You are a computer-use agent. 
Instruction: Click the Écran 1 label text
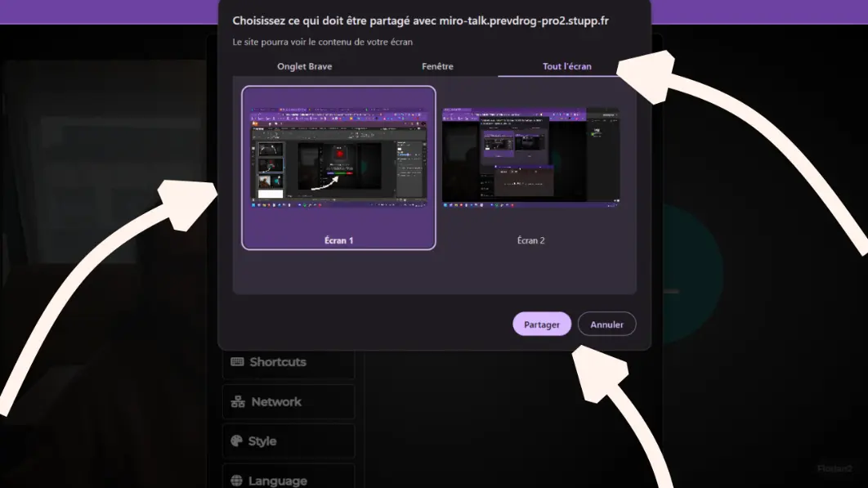pyautogui.click(x=338, y=240)
